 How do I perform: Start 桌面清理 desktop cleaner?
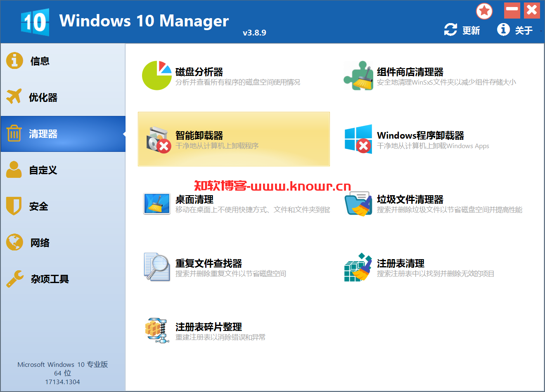pos(234,203)
